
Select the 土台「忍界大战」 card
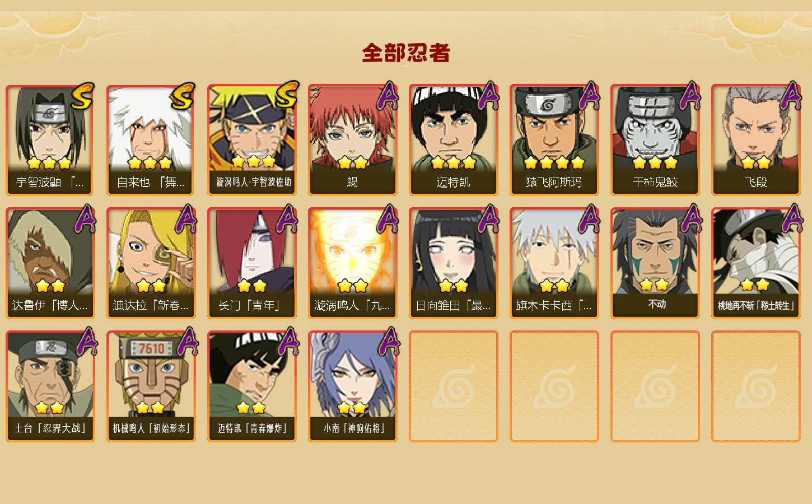(x=50, y=386)
